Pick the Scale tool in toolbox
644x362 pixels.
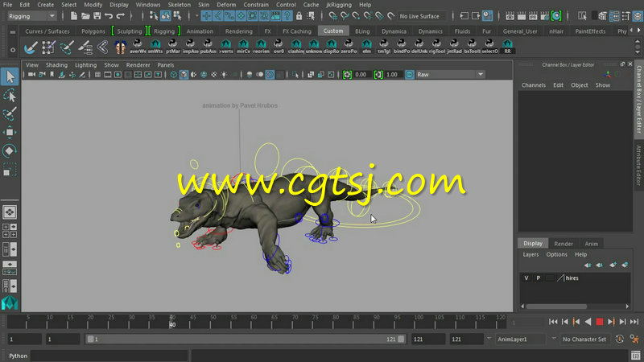click(x=10, y=170)
